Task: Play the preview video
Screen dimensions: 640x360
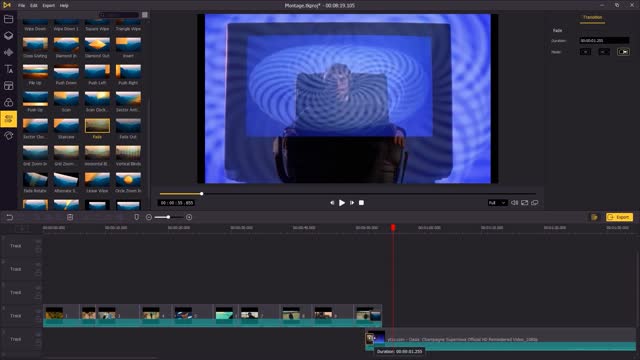Action: point(342,203)
